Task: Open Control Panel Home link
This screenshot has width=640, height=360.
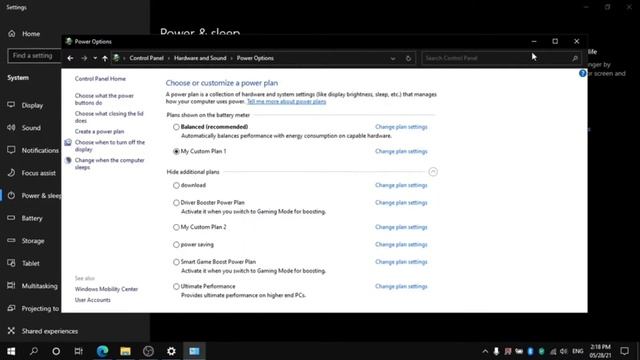Action: coord(100,79)
